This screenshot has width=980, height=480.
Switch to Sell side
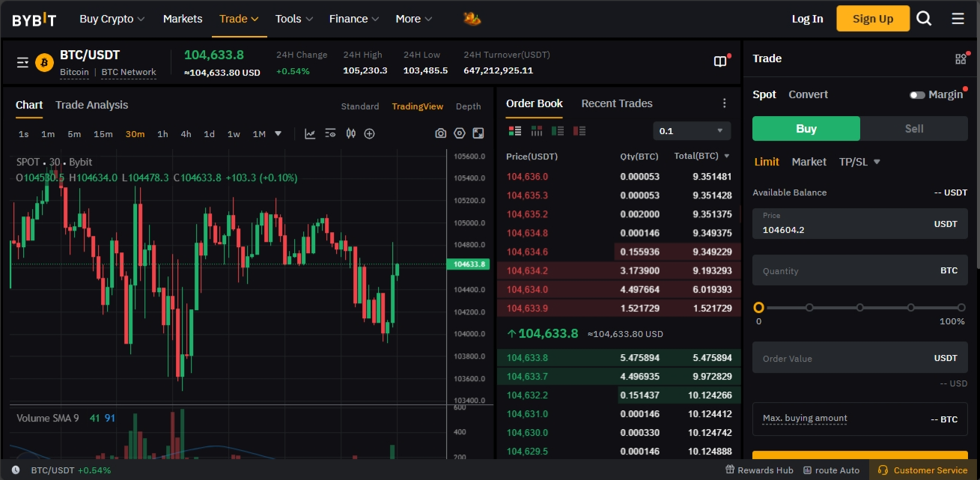(x=914, y=129)
